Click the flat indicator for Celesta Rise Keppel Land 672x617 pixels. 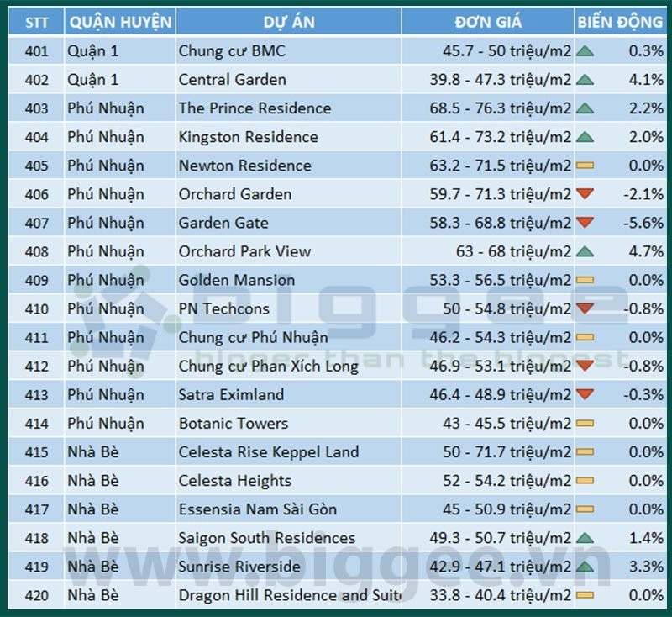click(585, 452)
